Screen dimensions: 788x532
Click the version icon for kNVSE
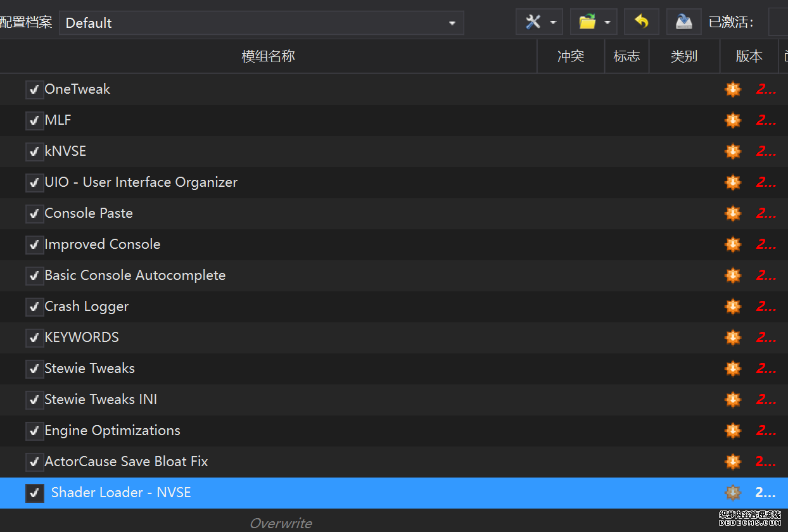pyautogui.click(x=733, y=151)
